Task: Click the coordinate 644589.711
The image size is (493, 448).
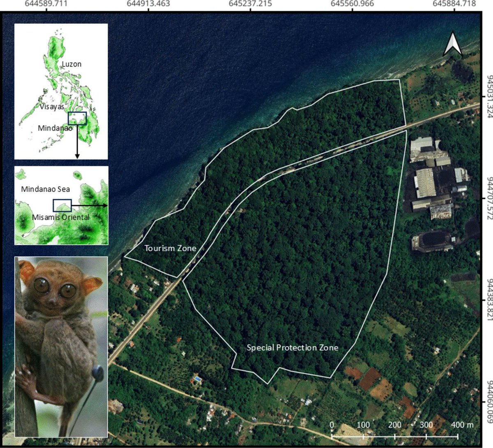Action: click(x=46, y=4)
